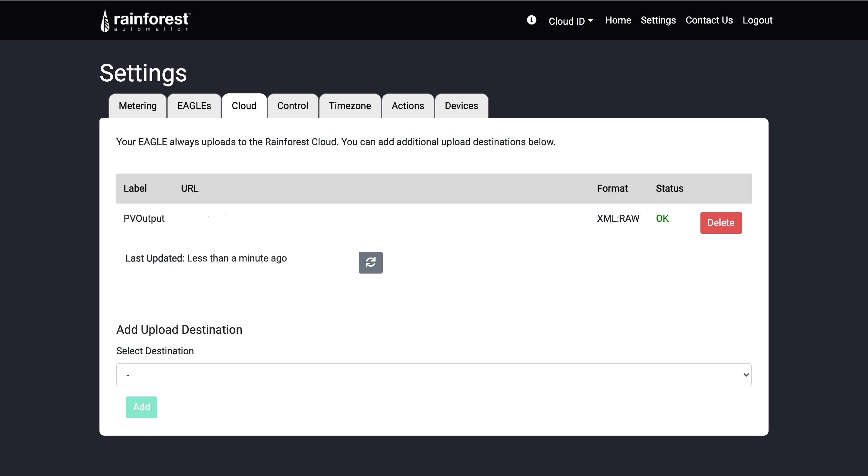Go to Home in navigation
The width and height of the screenshot is (868, 476).
[618, 20]
